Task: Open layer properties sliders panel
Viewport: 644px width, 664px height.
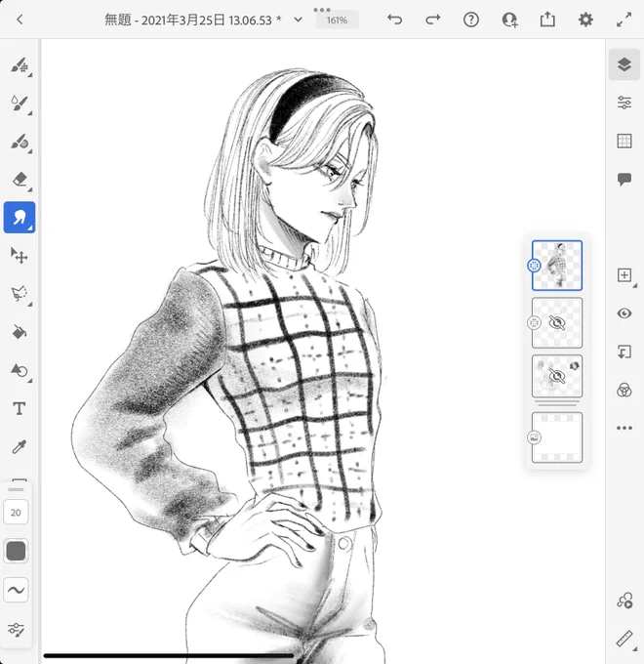Action: [624, 103]
